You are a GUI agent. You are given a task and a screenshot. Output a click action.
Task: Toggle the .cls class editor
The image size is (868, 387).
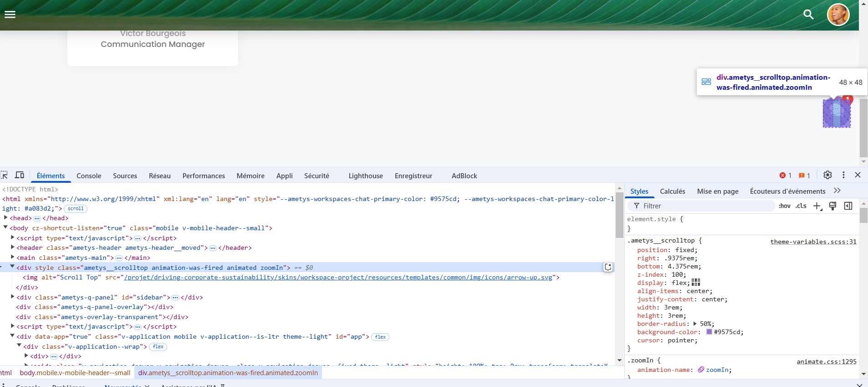pos(801,206)
